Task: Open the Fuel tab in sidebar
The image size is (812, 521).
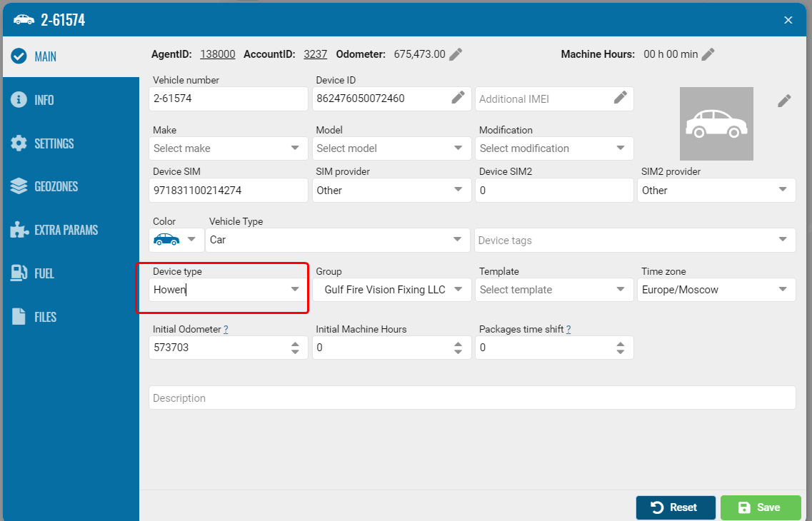Action: tap(44, 273)
